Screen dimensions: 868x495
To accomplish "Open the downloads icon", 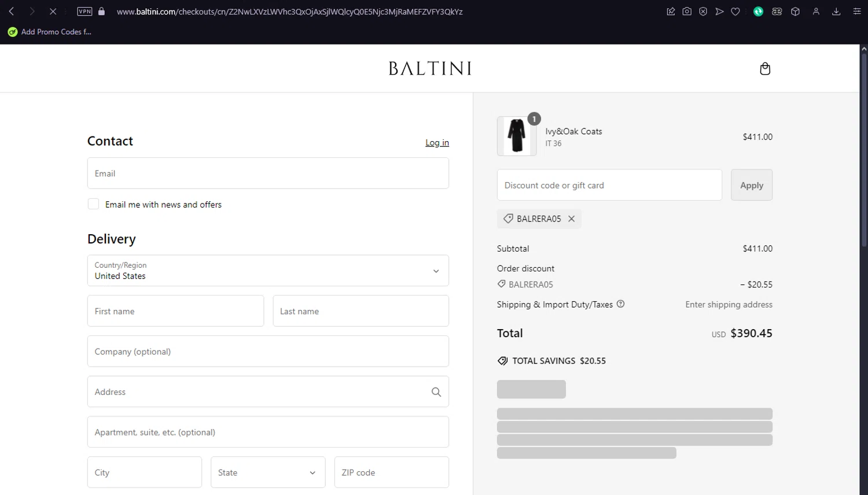I will click(x=836, y=11).
